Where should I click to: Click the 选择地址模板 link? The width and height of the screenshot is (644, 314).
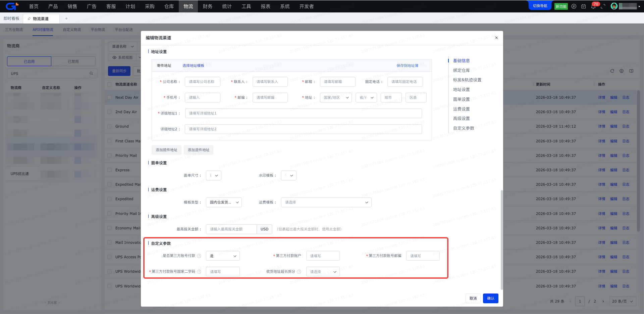pyautogui.click(x=193, y=65)
